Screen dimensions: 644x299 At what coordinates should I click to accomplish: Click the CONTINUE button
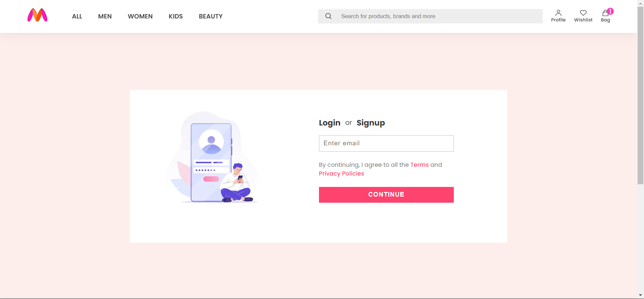click(x=386, y=195)
